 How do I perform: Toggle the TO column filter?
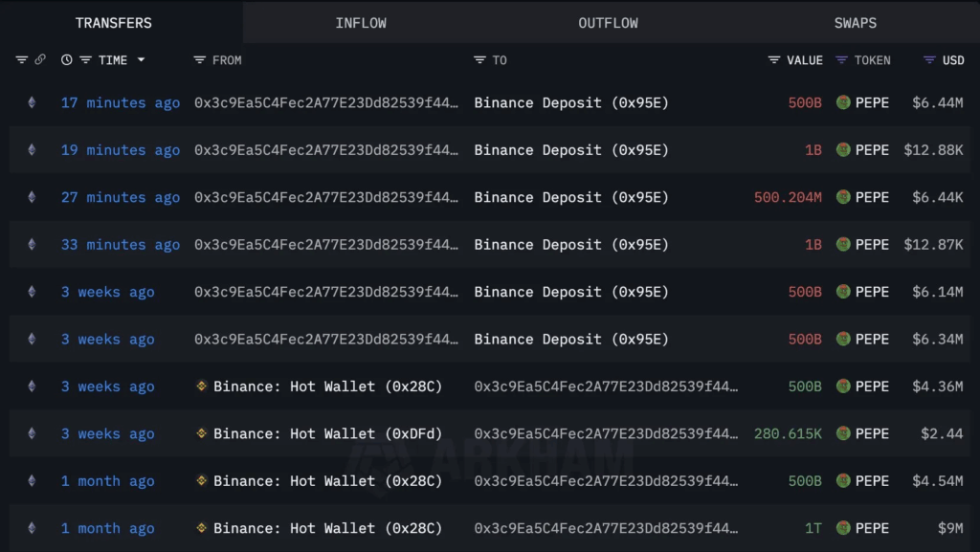(479, 59)
